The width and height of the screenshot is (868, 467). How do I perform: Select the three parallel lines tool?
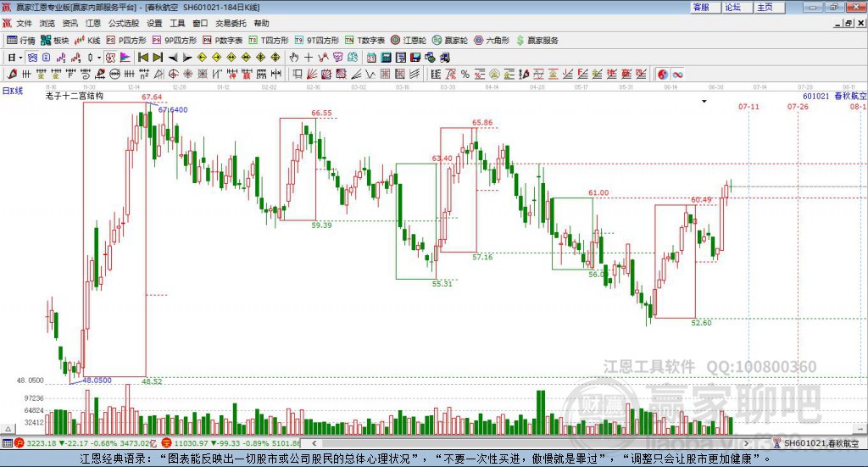point(414,74)
